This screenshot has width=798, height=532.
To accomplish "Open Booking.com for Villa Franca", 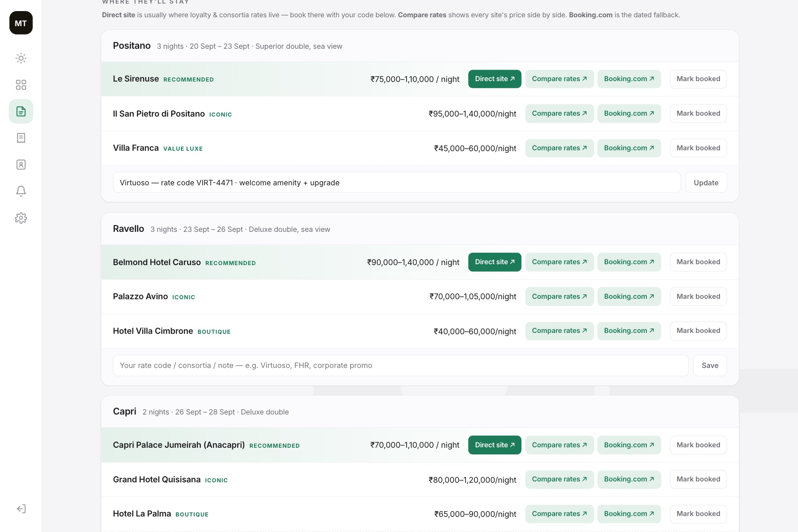I will (629, 148).
